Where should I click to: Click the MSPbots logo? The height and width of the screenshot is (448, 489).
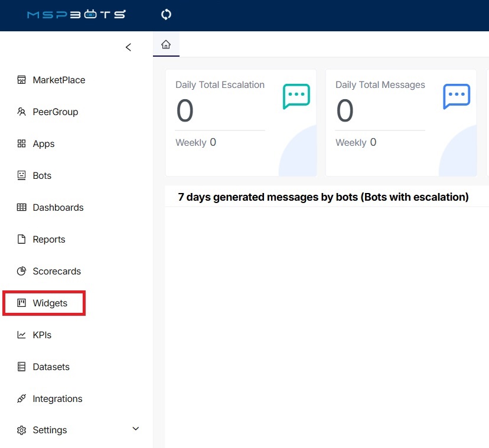(76, 15)
